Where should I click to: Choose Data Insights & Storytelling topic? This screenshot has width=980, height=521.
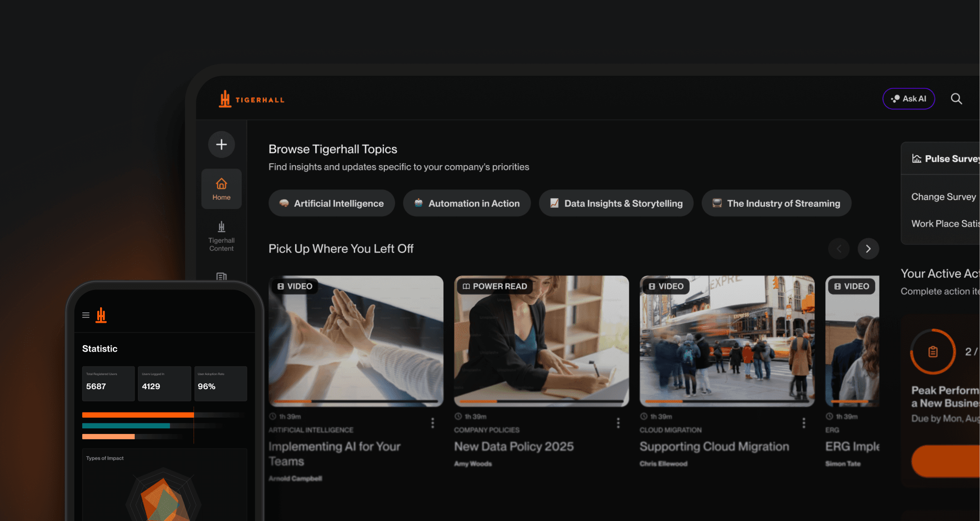[x=616, y=203]
